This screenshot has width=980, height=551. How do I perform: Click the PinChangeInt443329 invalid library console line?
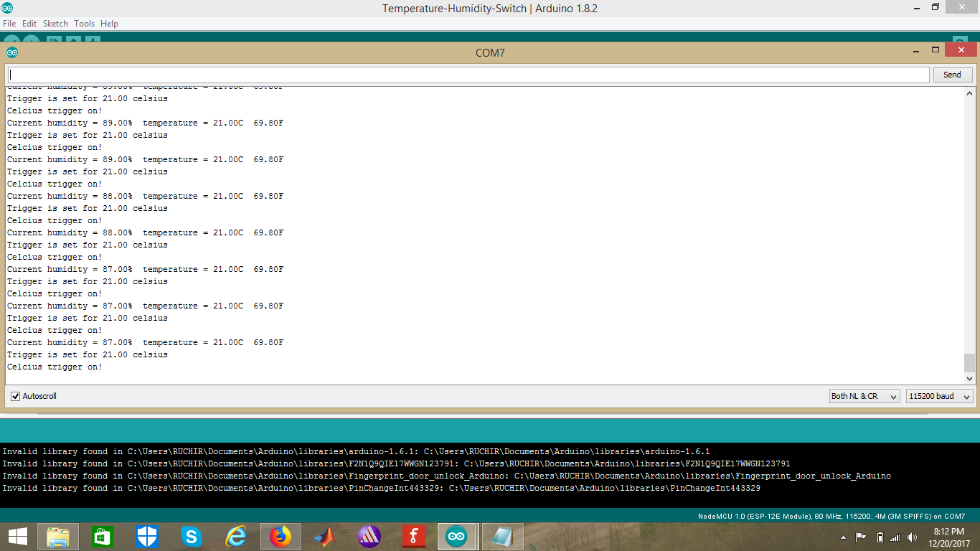coord(381,488)
